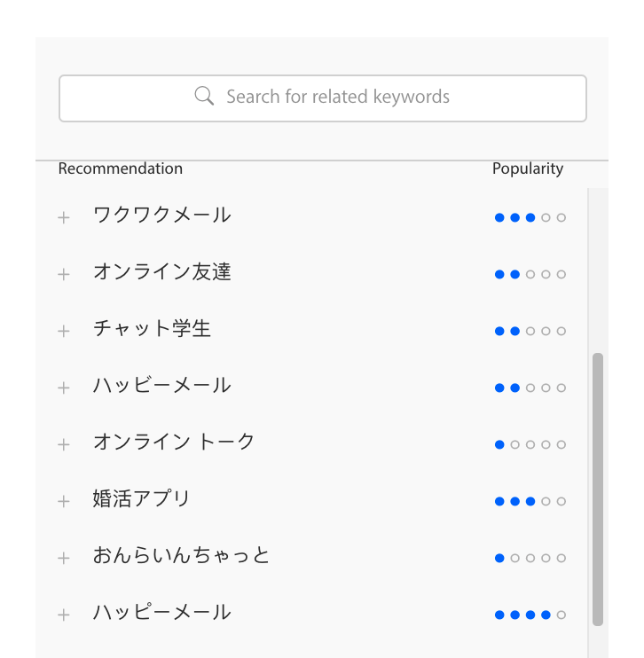Click the Popularity column header

tap(528, 168)
